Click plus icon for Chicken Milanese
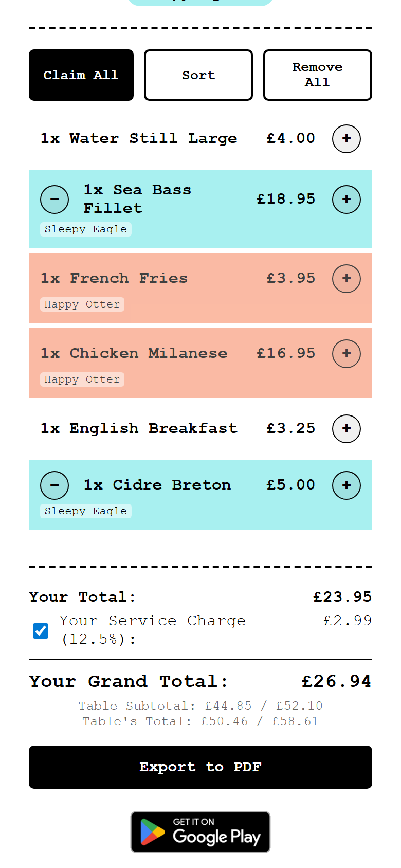The image size is (401, 868). point(347,354)
